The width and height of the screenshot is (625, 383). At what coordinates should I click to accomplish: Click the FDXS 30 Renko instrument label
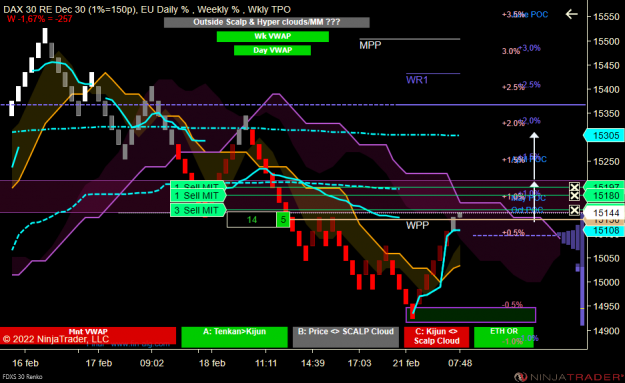(x=22, y=377)
